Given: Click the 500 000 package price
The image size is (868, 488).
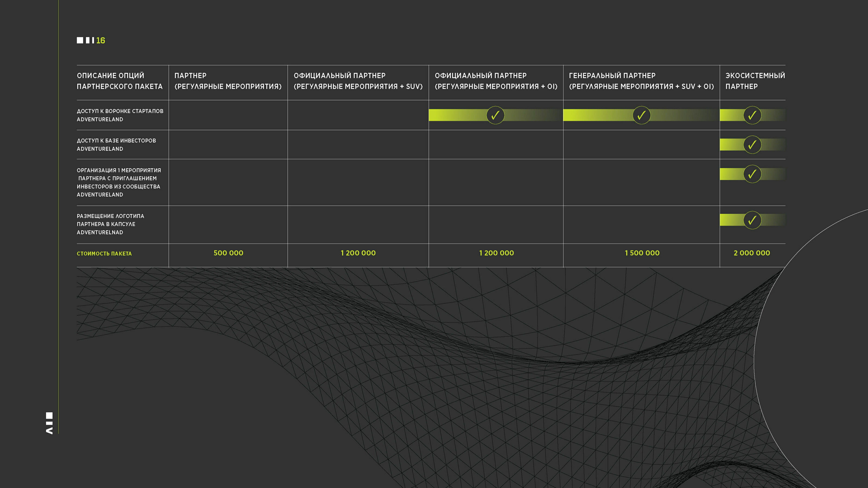Looking at the screenshot, I should [x=228, y=253].
